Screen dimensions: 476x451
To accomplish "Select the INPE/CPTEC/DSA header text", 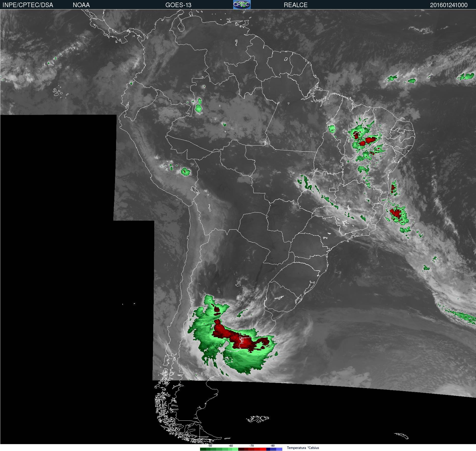I will pos(28,5).
